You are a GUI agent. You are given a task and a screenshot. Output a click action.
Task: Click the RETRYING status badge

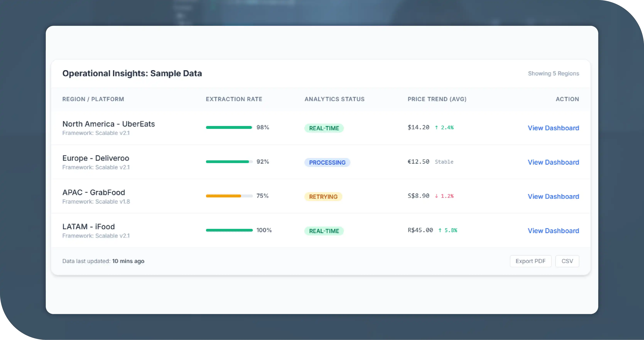click(323, 197)
